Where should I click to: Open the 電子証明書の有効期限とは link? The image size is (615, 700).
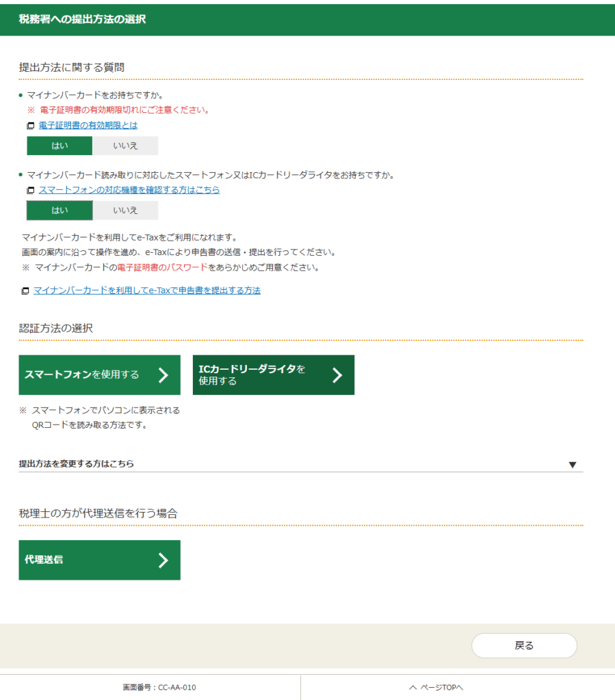tap(88, 126)
